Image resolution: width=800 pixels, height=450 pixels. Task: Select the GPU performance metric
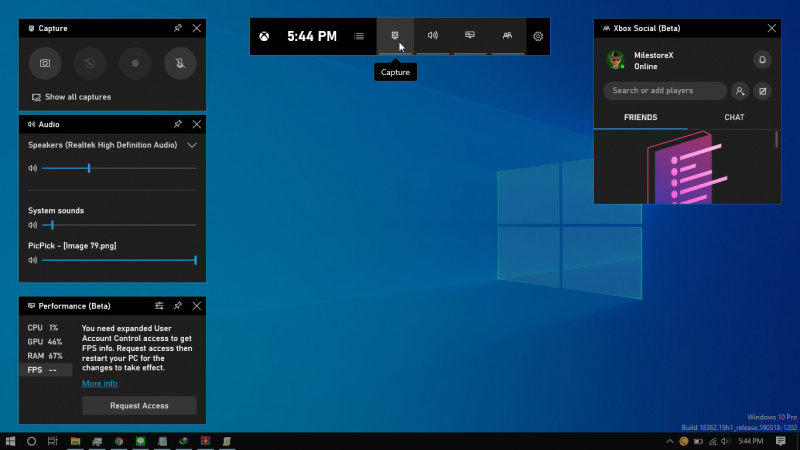[45, 342]
